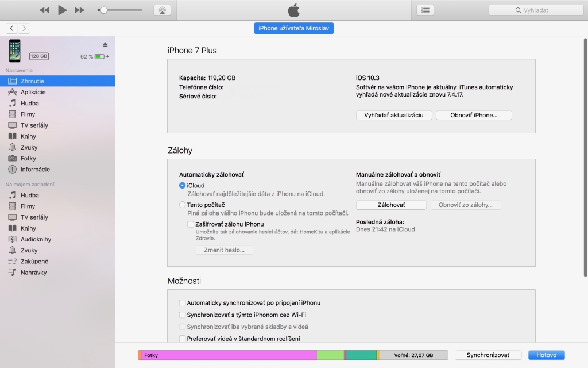Enable Zašifrovať zálohu iPhonu checkbox
The image size is (588, 368).
coord(191,224)
